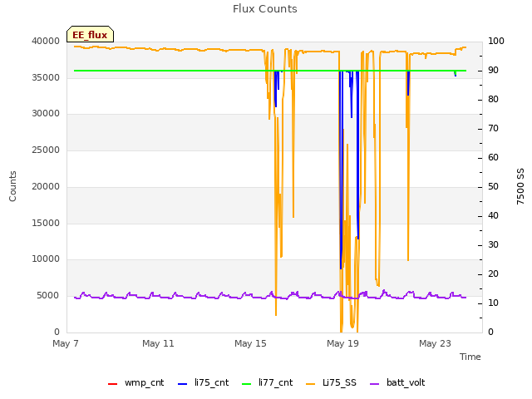This screenshot has width=532, height=399.
Task: Click the 5000 left axis label
Action: click(x=48, y=296)
